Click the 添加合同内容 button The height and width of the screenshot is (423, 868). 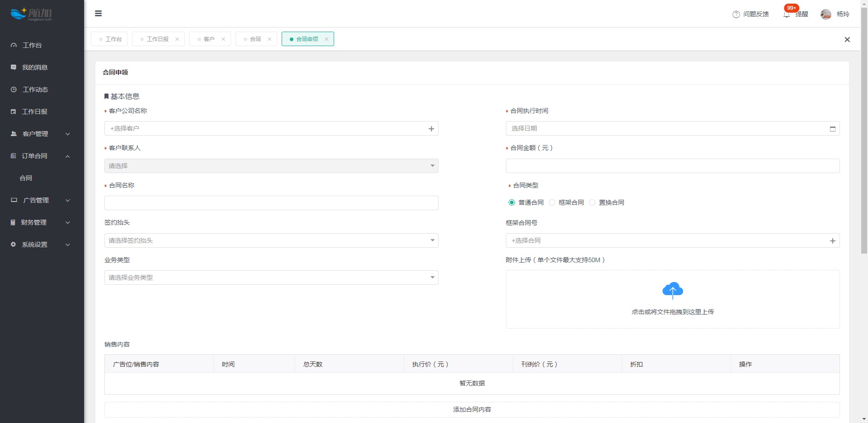(x=472, y=409)
